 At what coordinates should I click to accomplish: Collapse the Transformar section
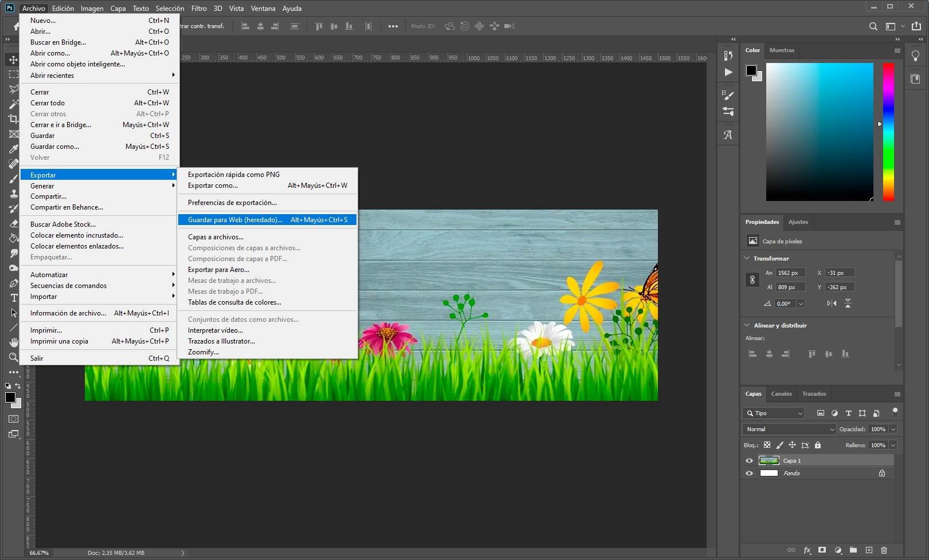coord(747,258)
